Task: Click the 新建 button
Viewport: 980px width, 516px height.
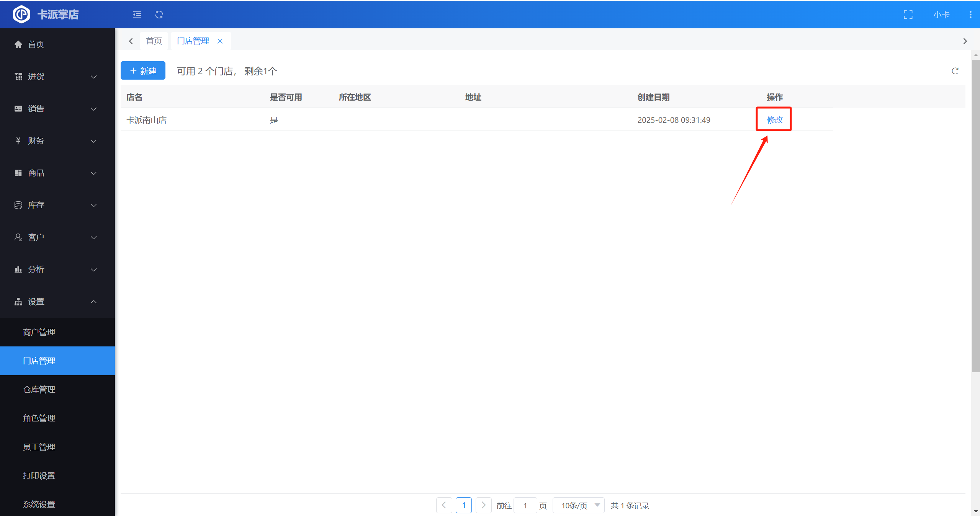Action: [x=143, y=71]
